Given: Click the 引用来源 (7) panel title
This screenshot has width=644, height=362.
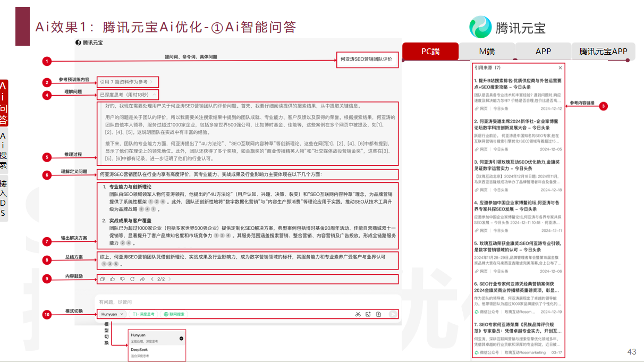Looking at the screenshot, I should 488,68.
